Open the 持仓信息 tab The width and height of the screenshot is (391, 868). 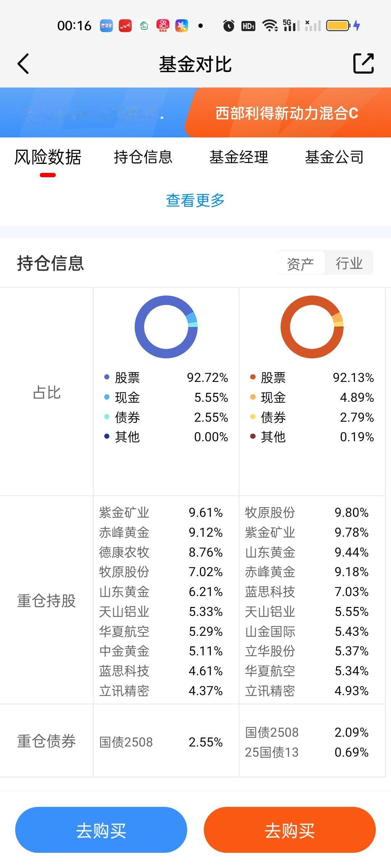(x=143, y=157)
